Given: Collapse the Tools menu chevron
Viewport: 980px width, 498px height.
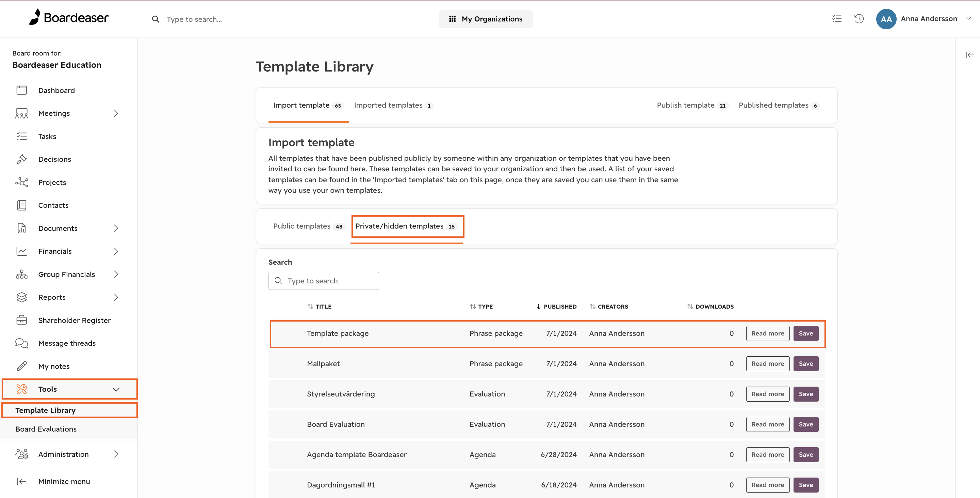Looking at the screenshot, I should (x=116, y=389).
